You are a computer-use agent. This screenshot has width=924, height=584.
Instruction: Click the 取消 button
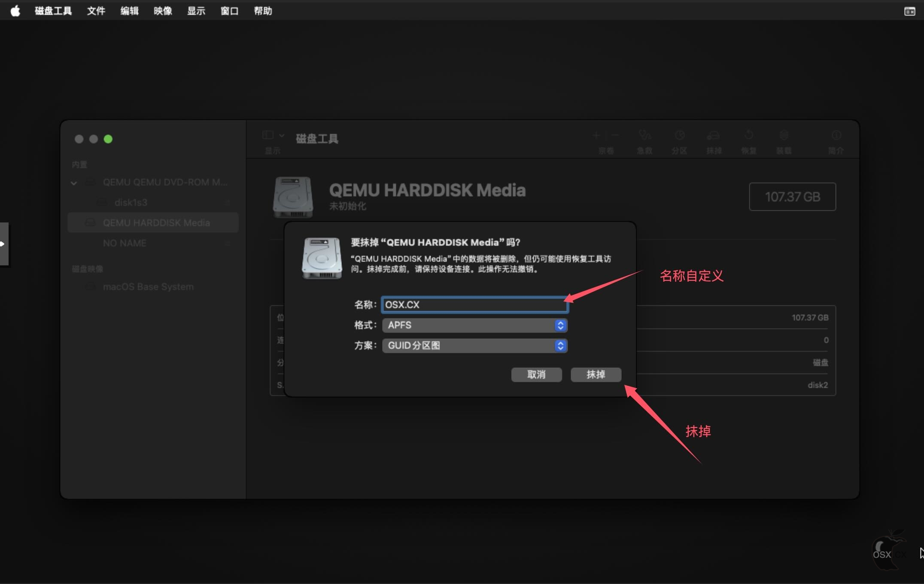click(536, 374)
